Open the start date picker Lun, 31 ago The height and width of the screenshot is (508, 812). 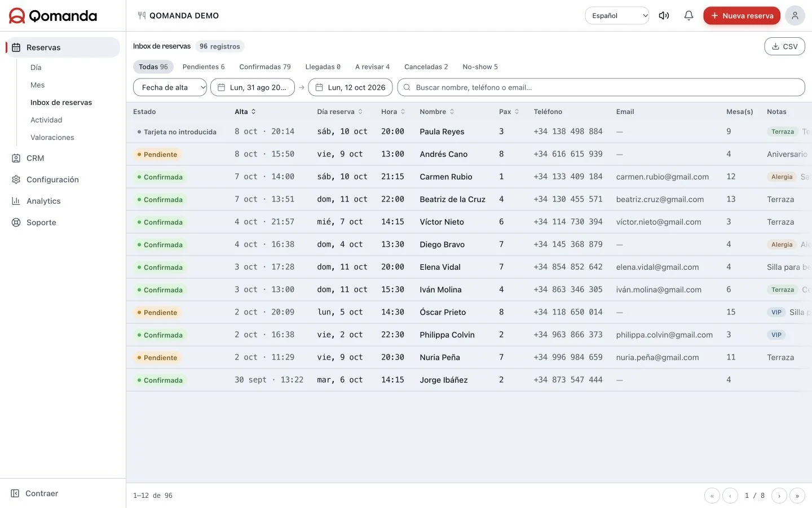point(253,87)
